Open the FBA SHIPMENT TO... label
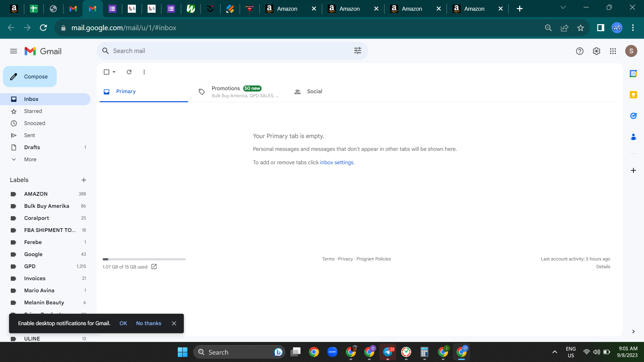This screenshot has width=644, height=362. coord(45,230)
